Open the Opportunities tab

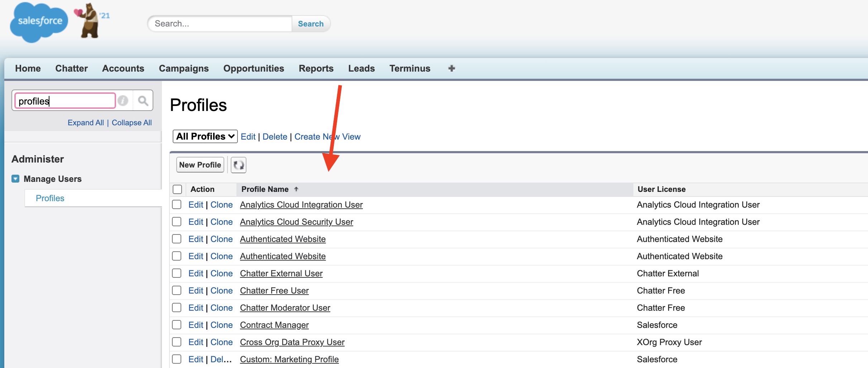tap(254, 68)
